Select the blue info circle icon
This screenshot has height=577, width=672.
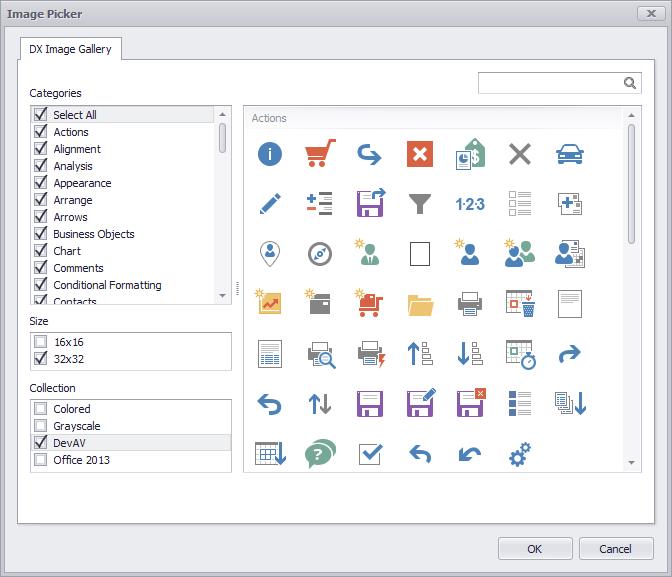pyautogui.click(x=269, y=154)
